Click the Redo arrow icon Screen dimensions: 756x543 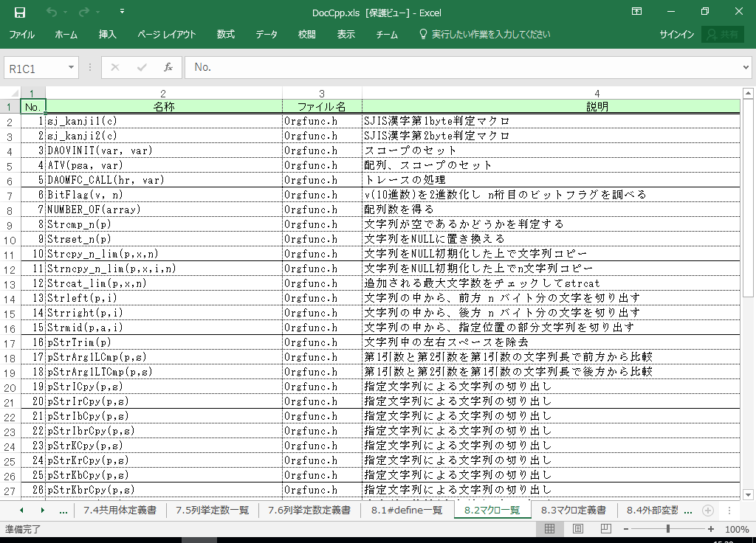coord(83,12)
